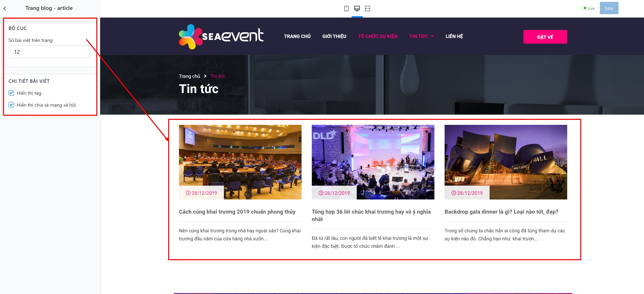644x294 pixels.
Task: Open the Walt Disney Hall article thumbnail
Action: tap(506, 162)
